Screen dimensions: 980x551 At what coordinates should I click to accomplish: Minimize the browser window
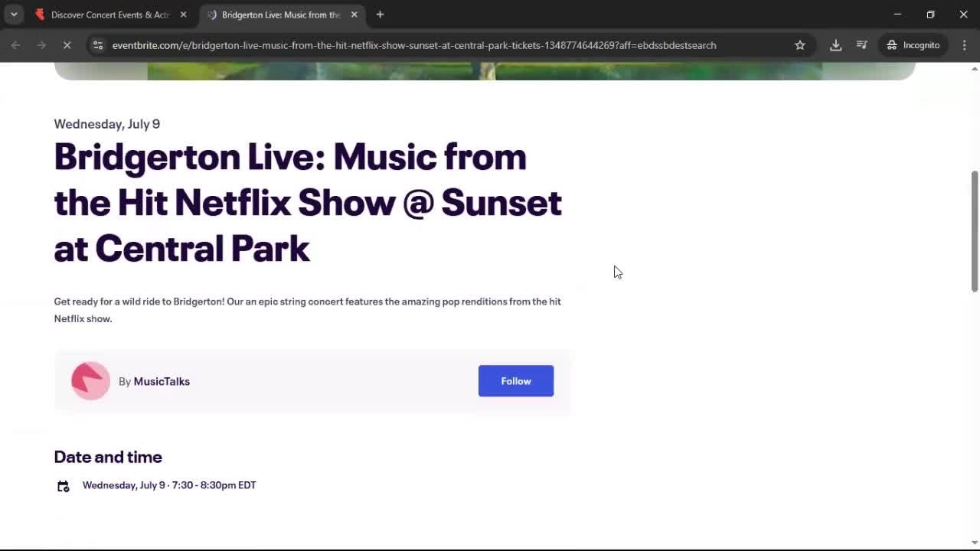pos(897,15)
